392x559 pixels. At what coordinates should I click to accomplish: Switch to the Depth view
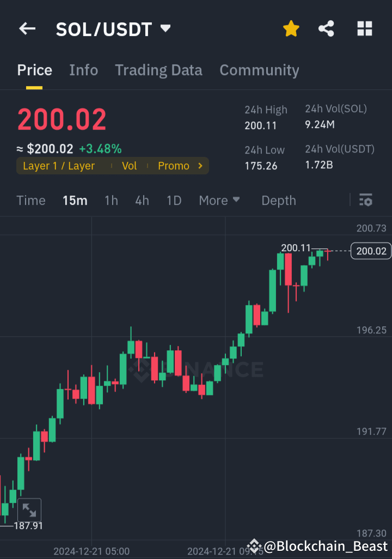pos(278,200)
